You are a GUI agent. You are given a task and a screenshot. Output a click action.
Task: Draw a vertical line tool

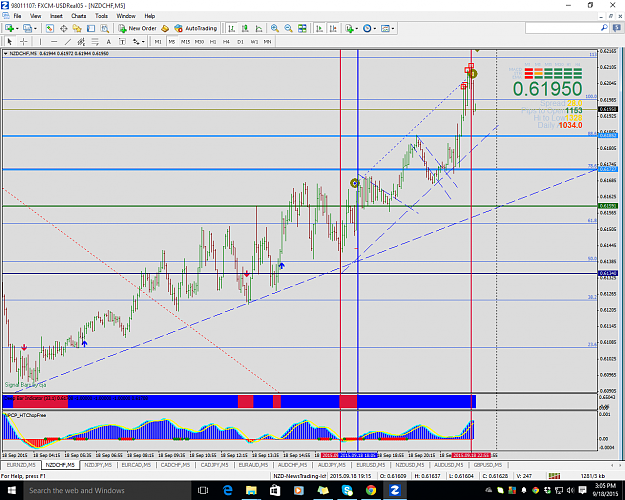point(40,41)
